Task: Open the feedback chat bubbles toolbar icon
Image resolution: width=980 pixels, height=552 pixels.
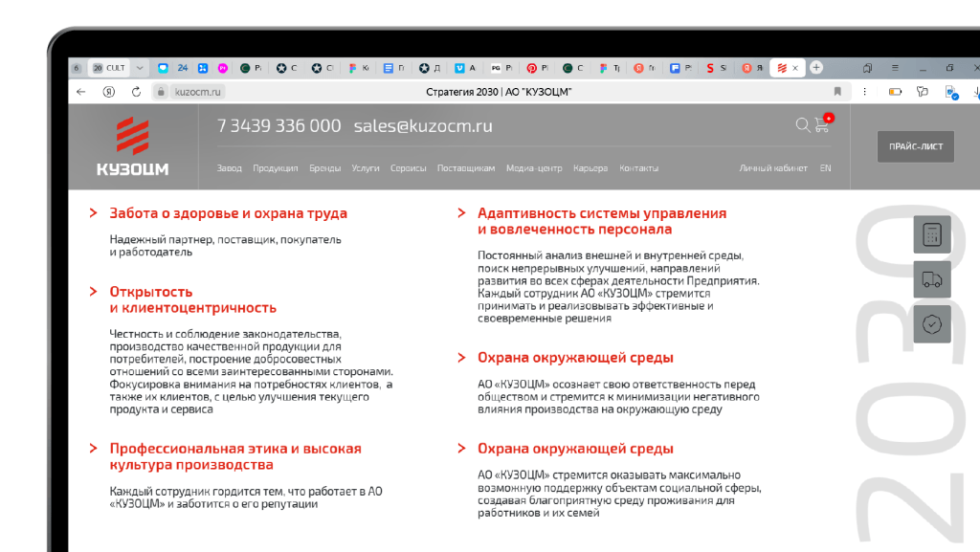Action: click(x=923, y=92)
